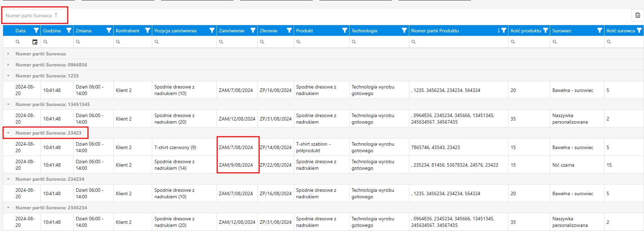Screen dimensions: 644x231
Task: Collapse group Numer partii Surowca: 234234
Action: tap(8, 179)
